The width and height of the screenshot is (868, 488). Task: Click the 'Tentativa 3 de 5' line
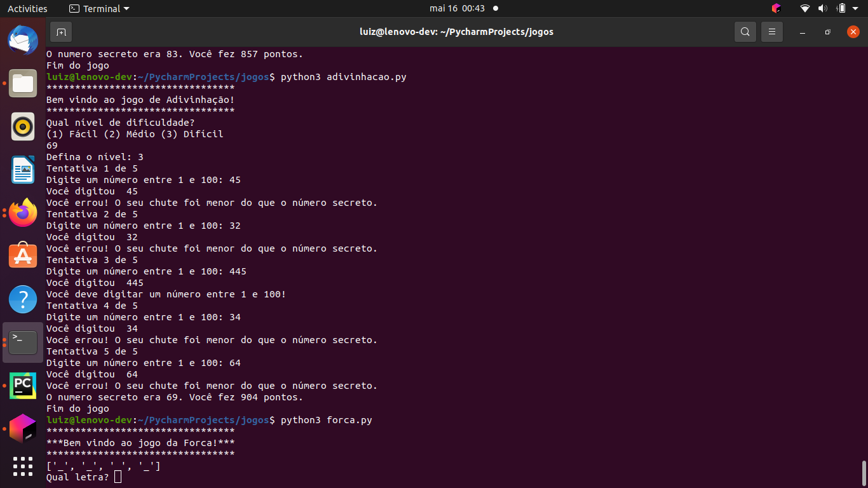(x=92, y=260)
